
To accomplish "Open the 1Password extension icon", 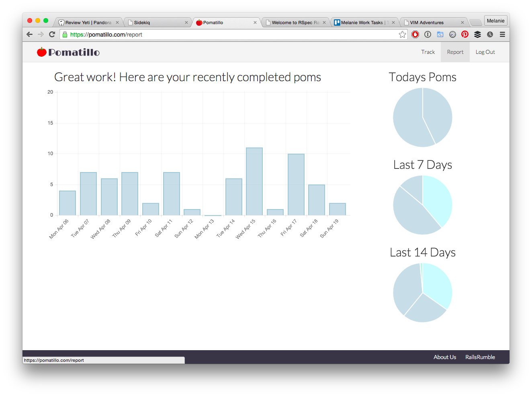I will (x=428, y=35).
